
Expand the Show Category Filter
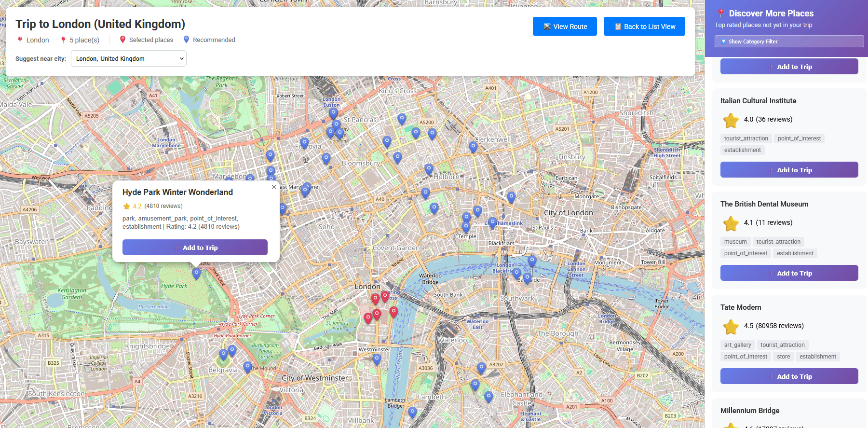(789, 41)
